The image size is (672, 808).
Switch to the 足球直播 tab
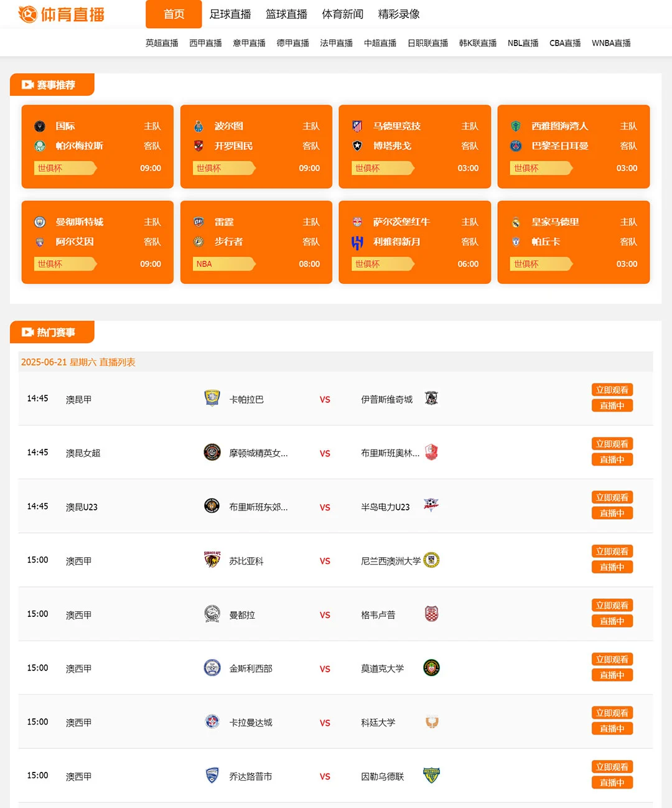230,14
